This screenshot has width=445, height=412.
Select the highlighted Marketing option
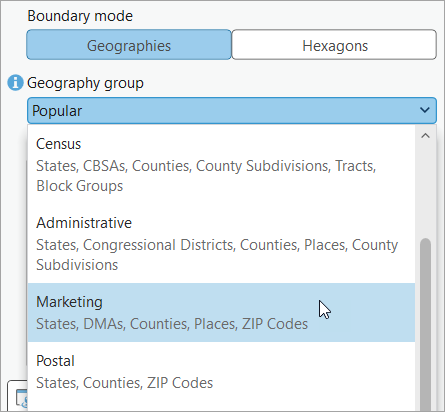[221, 313]
